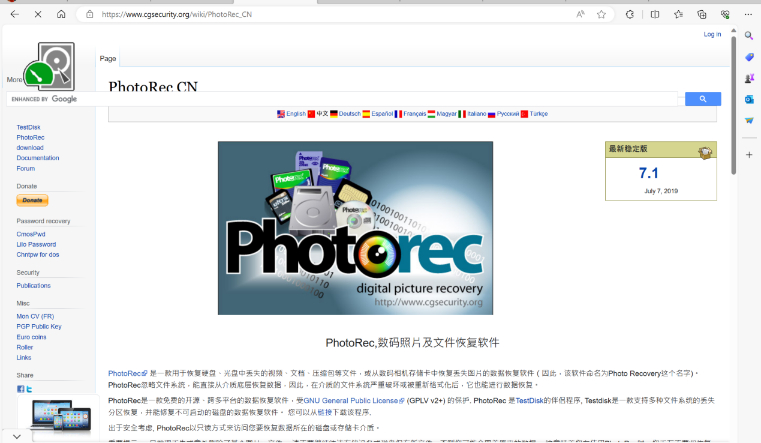Add this page to favorites star

(601, 14)
